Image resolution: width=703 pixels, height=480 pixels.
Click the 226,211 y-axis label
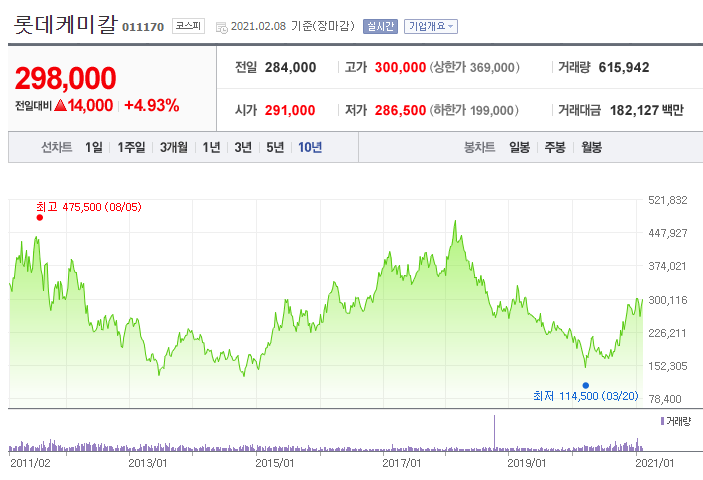pos(668,333)
